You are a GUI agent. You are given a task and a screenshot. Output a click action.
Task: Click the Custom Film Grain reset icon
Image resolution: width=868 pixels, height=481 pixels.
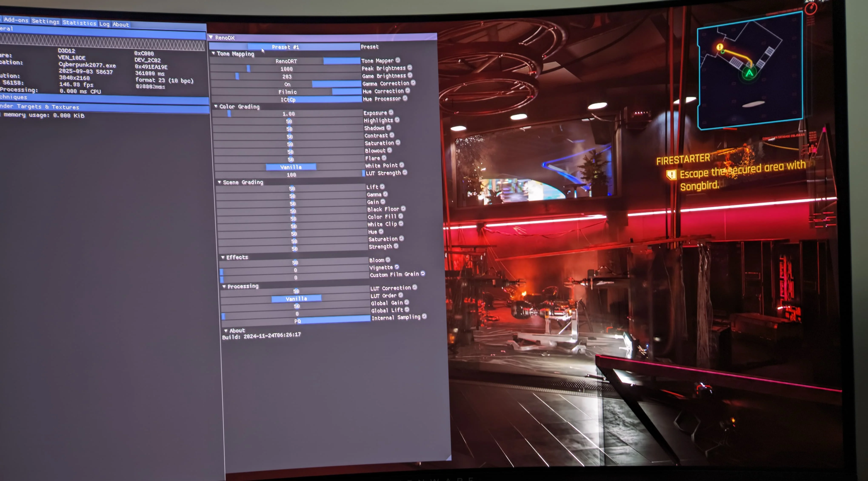423,274
